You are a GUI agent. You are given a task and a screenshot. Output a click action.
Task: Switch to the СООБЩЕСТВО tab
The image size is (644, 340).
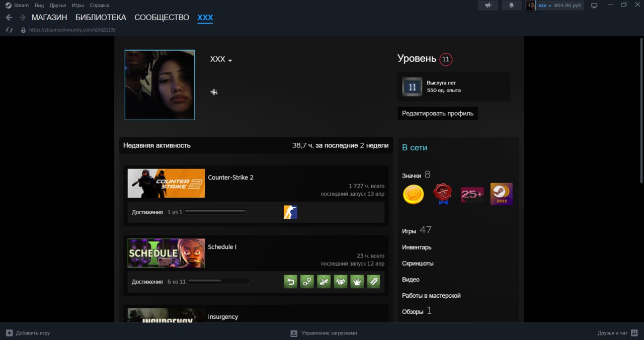click(x=162, y=18)
